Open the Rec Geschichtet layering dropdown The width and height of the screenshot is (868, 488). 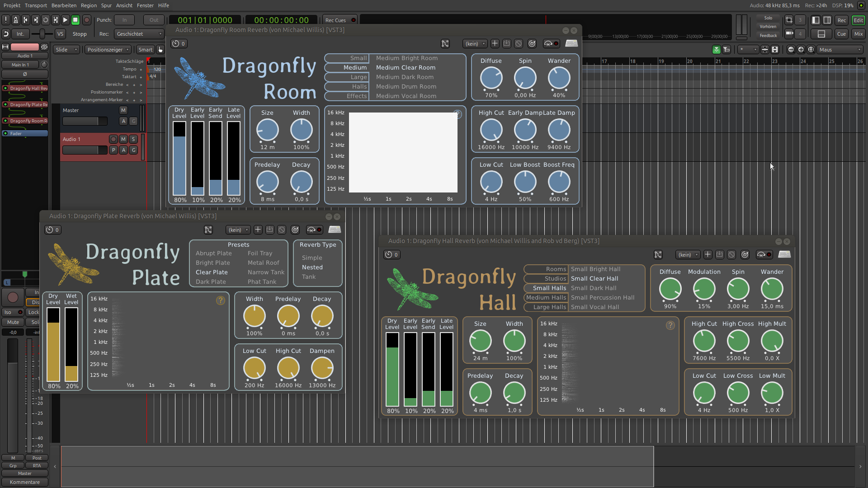click(x=138, y=34)
